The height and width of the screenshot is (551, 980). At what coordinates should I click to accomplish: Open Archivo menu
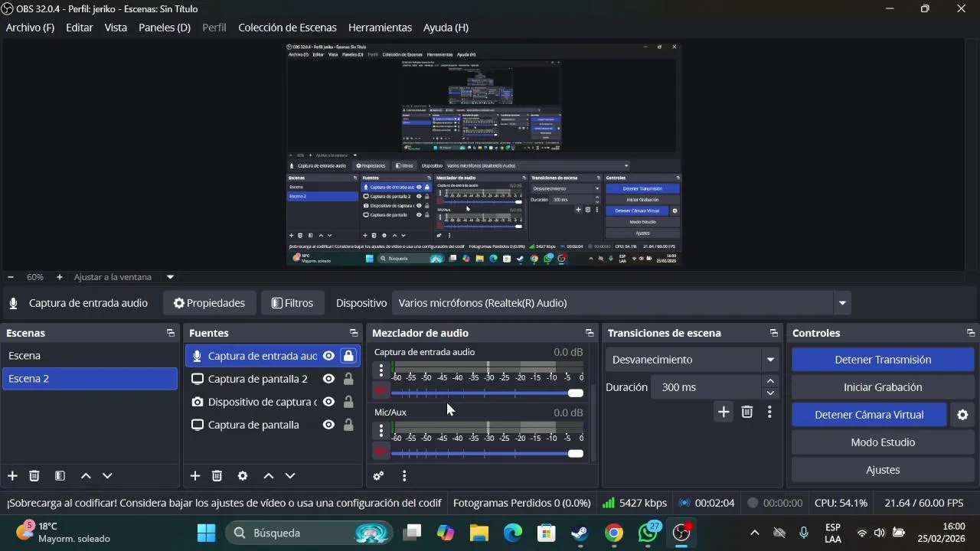click(x=30, y=28)
